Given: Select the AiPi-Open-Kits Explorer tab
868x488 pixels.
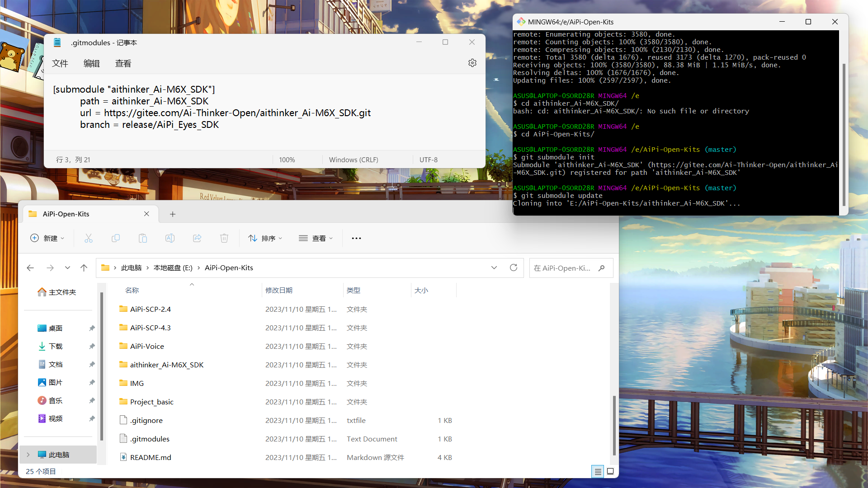Looking at the screenshot, I should pyautogui.click(x=91, y=214).
